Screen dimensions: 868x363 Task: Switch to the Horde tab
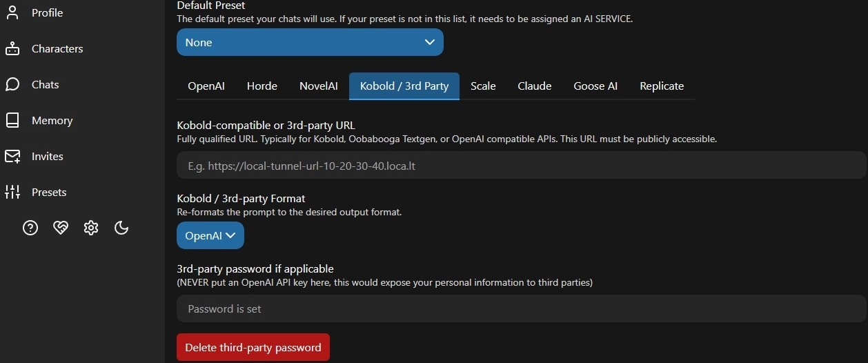tap(262, 86)
